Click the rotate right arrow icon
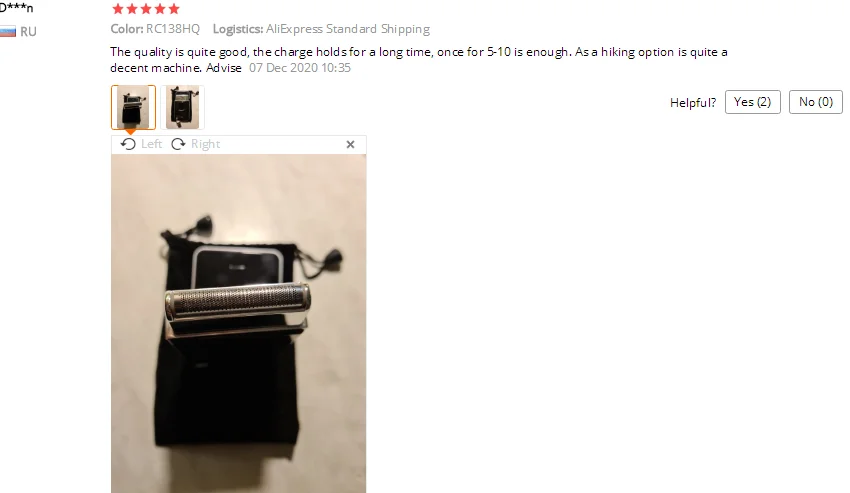850x493 pixels. click(x=178, y=144)
